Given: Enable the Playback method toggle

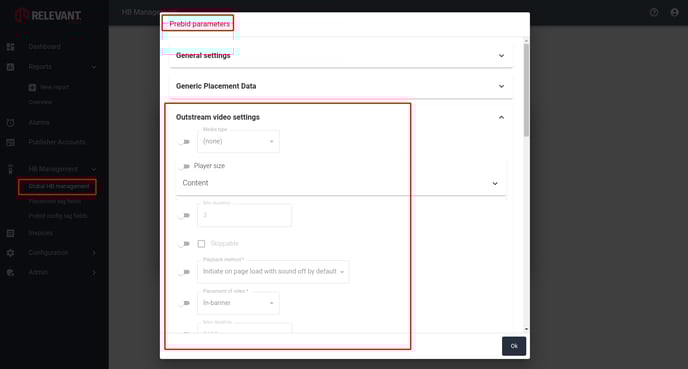Looking at the screenshot, I should 184,272.
